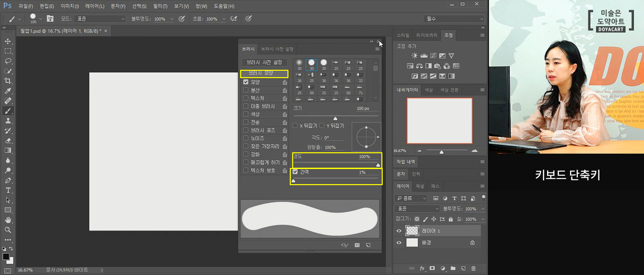Open the brush 모드 blend mode dropdown

click(100, 19)
